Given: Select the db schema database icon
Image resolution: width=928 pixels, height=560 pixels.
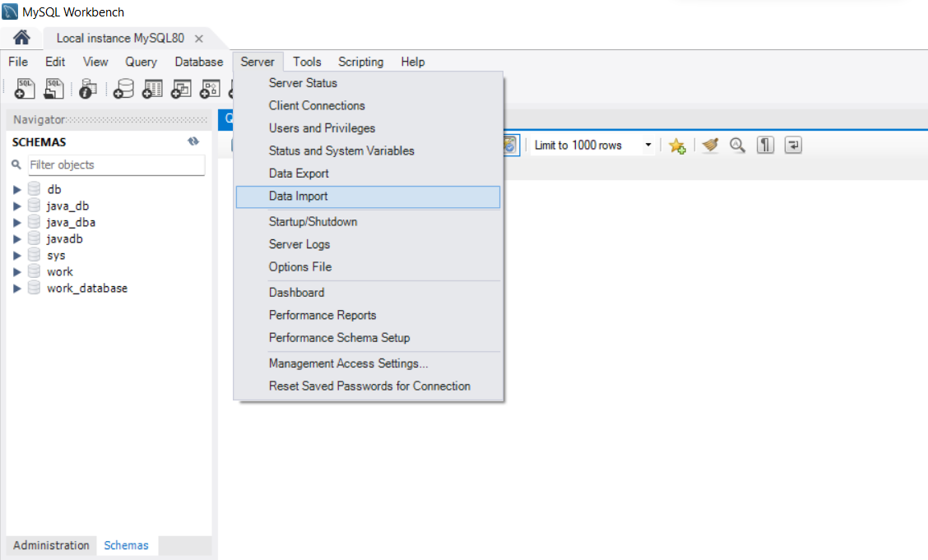Looking at the screenshot, I should 35,189.
